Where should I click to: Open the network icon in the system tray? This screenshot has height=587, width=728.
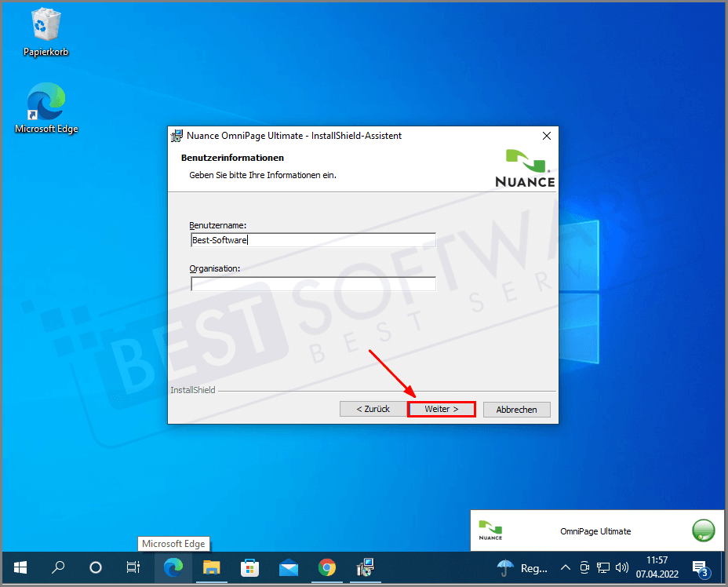pos(603,567)
